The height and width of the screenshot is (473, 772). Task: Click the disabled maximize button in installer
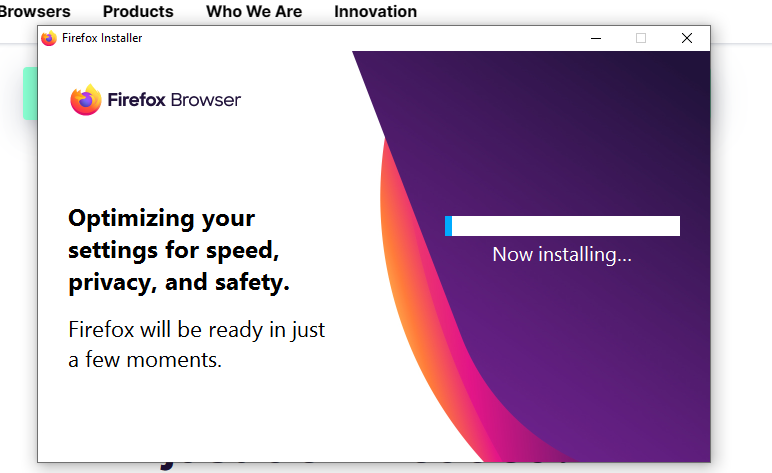641,38
